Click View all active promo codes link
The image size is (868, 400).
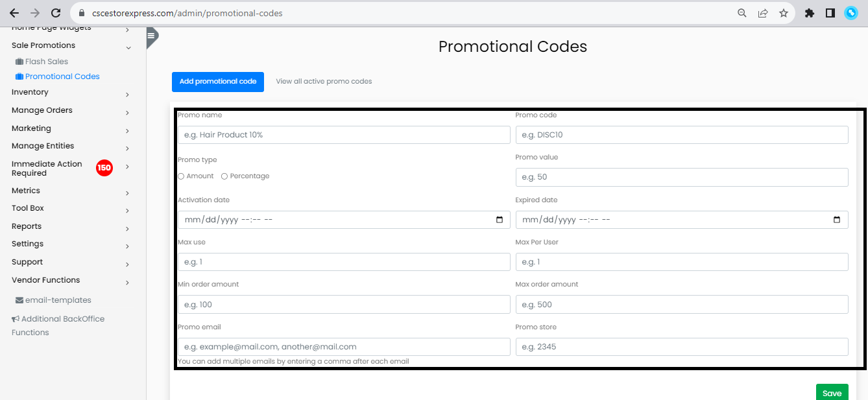[x=324, y=82]
